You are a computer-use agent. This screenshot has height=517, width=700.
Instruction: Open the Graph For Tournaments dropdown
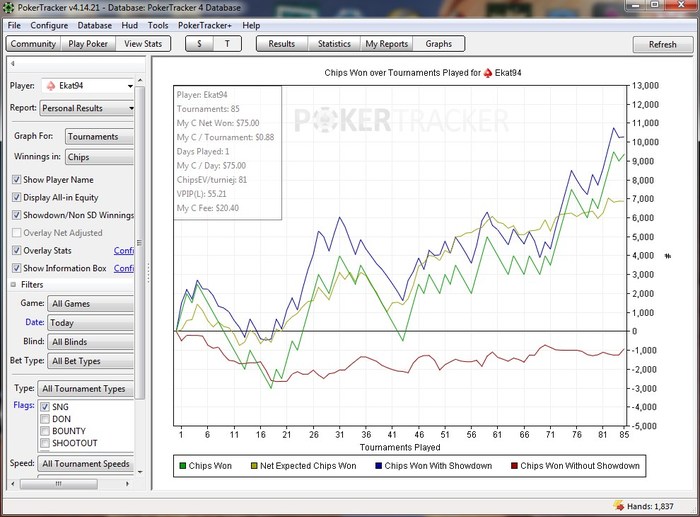point(99,137)
